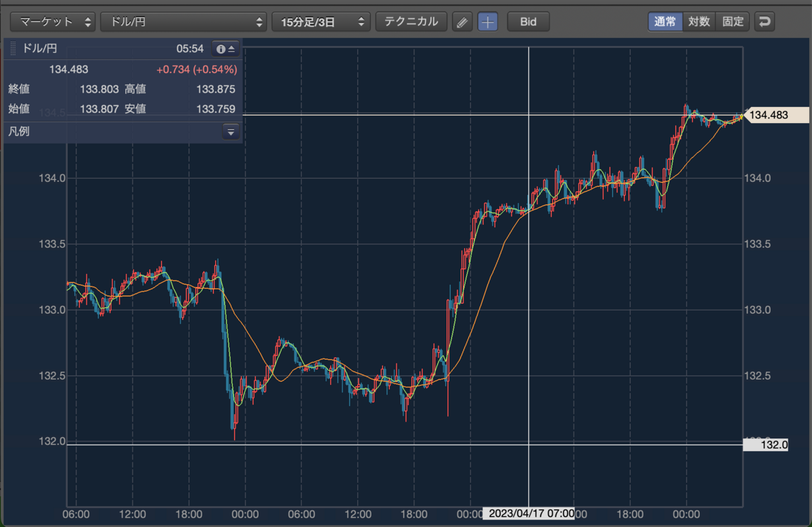Grab the info panel drag handle

point(14,49)
